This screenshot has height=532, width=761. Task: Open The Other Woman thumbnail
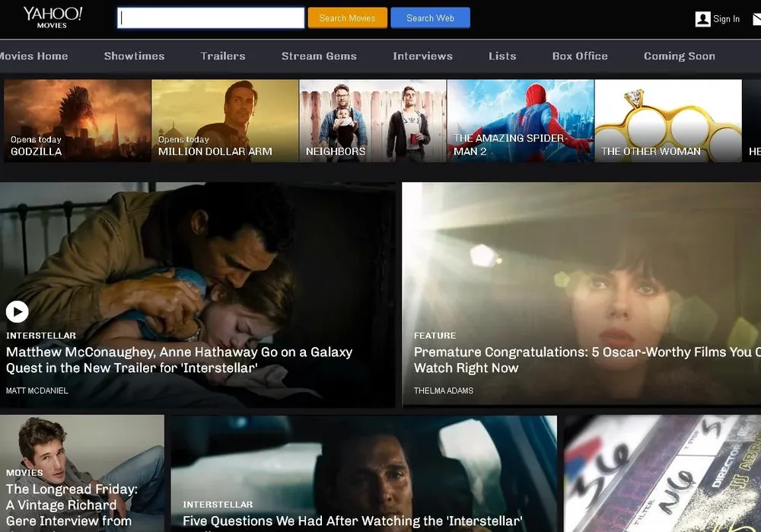(667, 120)
